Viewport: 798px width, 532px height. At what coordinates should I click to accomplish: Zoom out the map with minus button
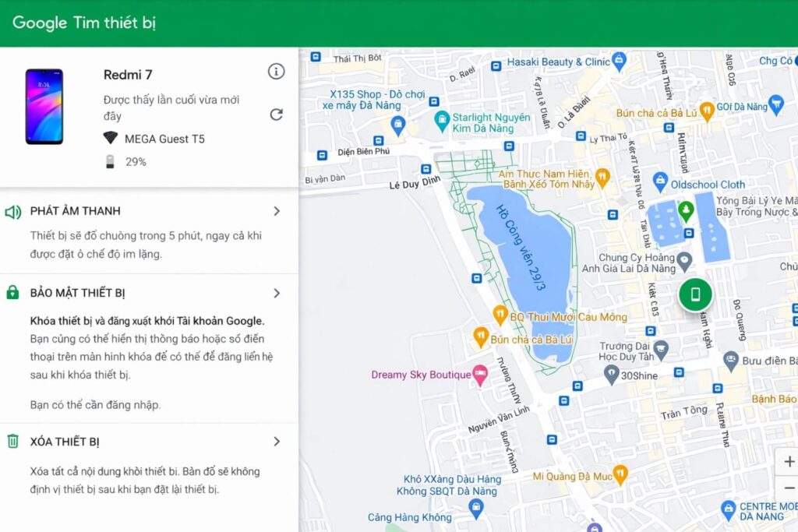tap(789, 488)
